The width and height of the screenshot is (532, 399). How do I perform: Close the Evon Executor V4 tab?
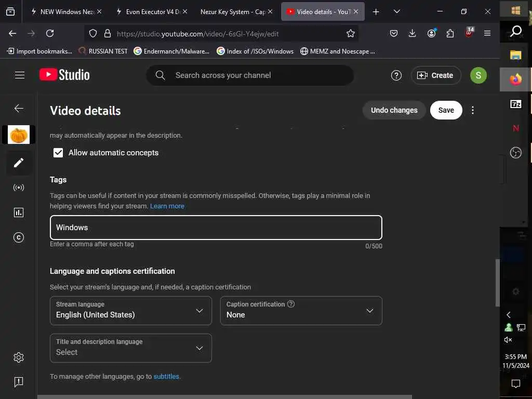click(x=185, y=11)
